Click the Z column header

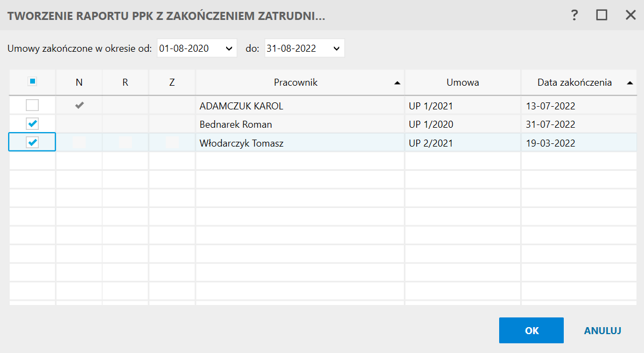172,82
